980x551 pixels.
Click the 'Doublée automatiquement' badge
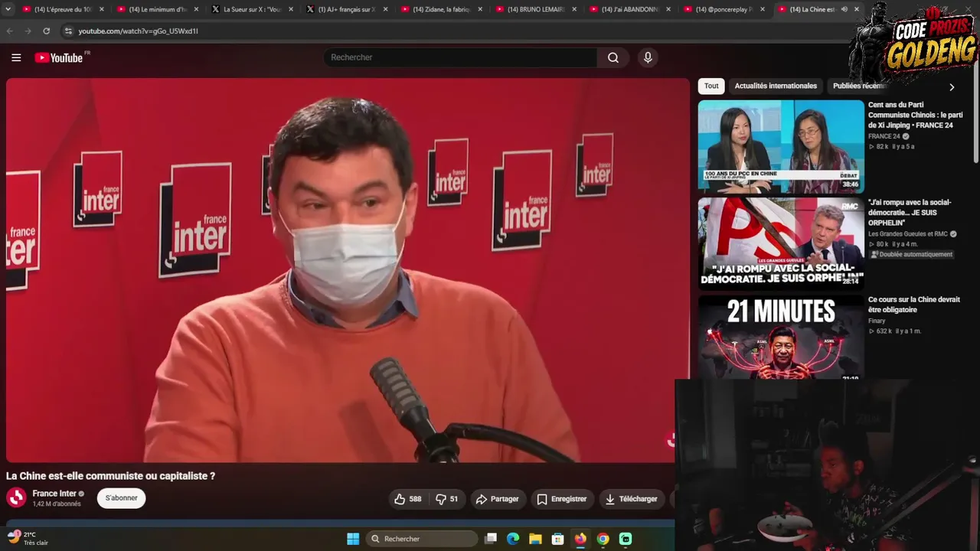[912, 254]
